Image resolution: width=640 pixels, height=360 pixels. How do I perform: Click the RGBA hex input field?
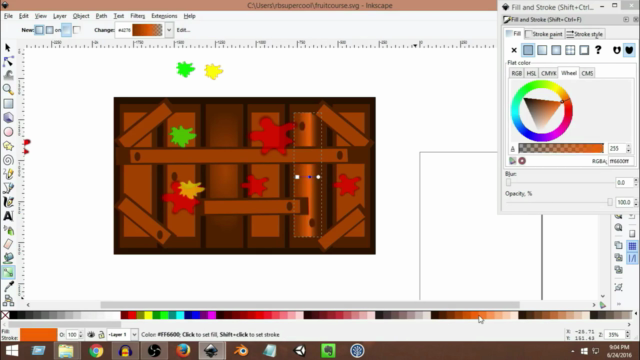coord(621,161)
